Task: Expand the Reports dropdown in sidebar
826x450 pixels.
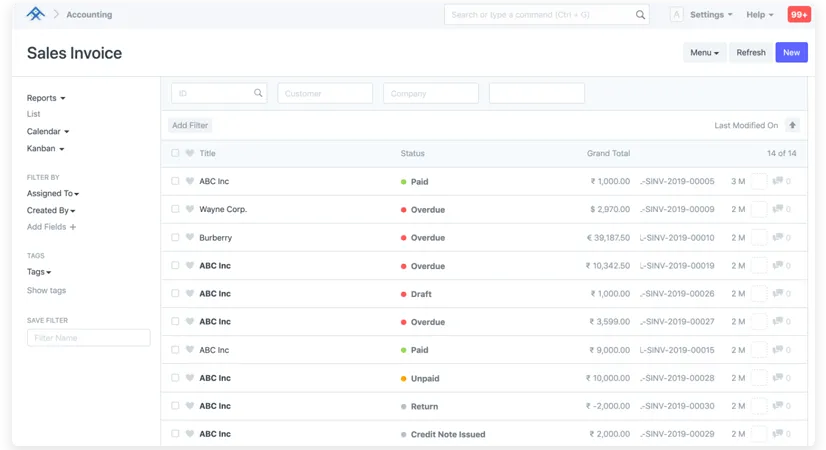Action: 46,98
